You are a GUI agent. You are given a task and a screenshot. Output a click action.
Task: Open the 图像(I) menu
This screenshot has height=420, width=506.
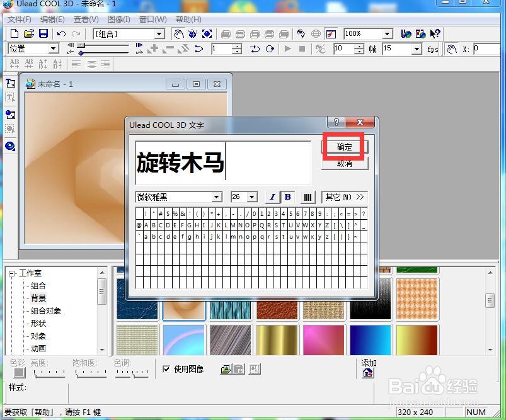pyautogui.click(x=118, y=20)
